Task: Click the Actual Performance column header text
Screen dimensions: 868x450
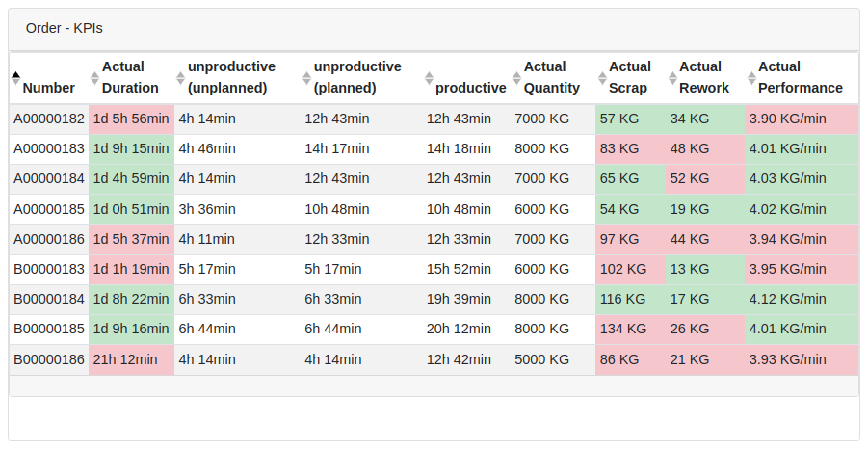Action: click(800, 77)
